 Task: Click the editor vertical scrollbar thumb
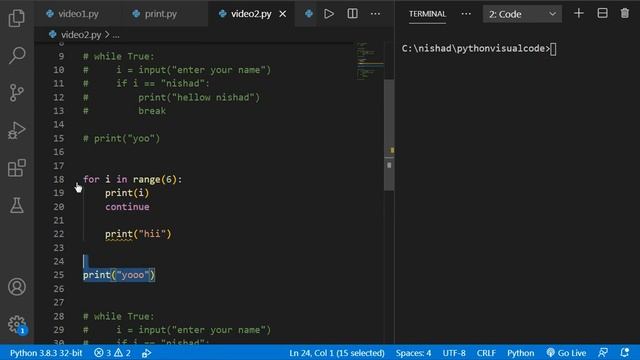pos(389,135)
